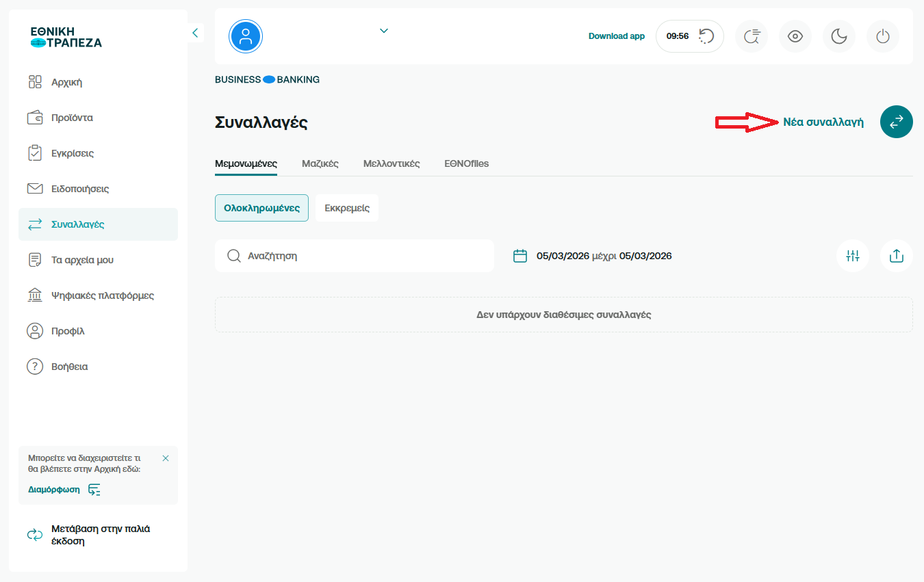The width and height of the screenshot is (924, 582).
Task: Click the export share icon
Action: coord(896,256)
